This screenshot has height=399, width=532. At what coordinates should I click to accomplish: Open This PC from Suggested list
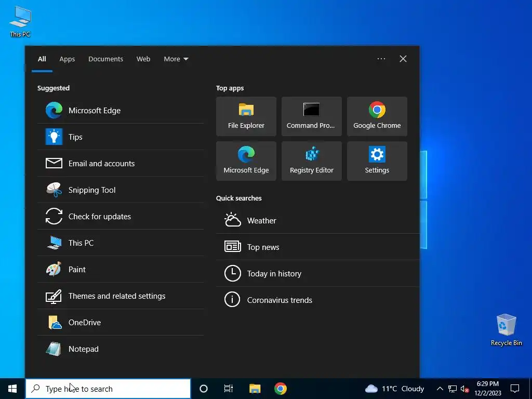pos(121,243)
